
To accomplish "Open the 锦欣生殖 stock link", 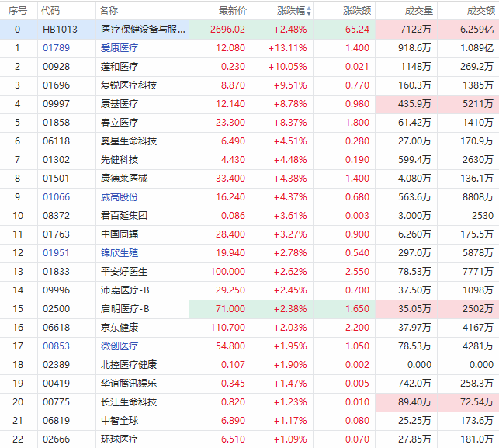I will coord(120,253).
